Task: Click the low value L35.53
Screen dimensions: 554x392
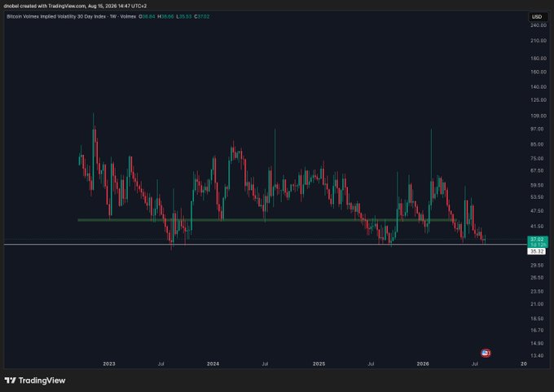Action: tap(184, 16)
